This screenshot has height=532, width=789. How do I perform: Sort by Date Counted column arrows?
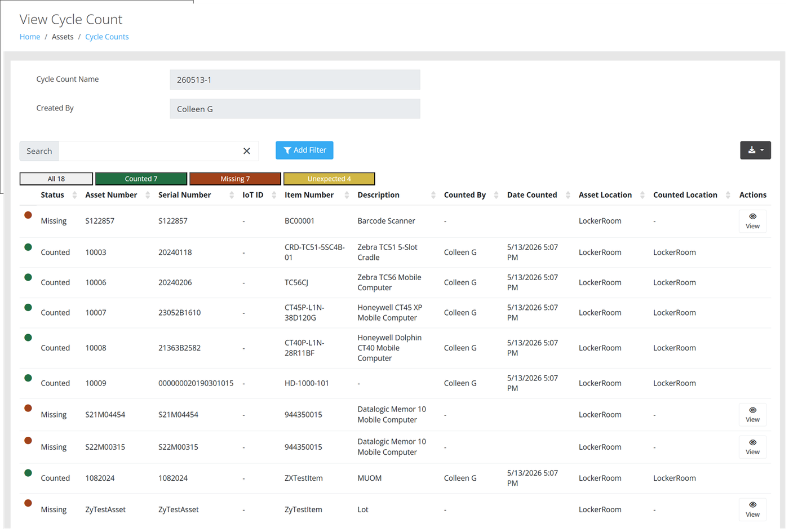coord(568,195)
